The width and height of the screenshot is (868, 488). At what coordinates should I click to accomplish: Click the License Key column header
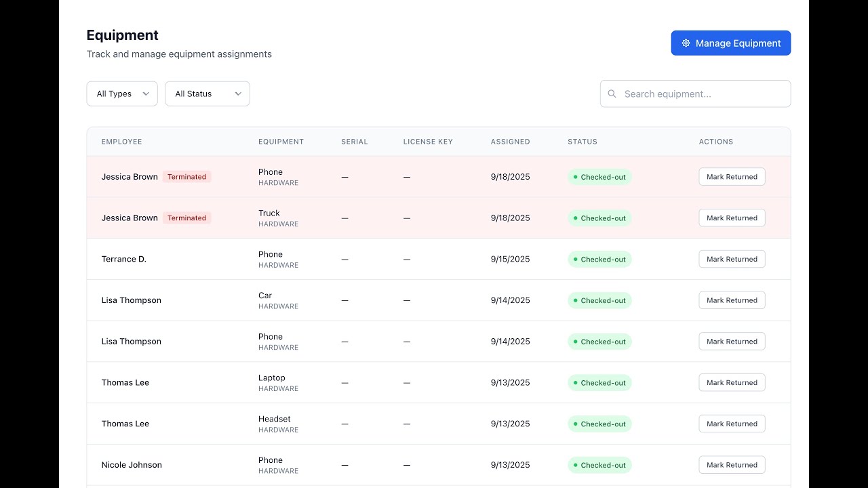pos(428,142)
